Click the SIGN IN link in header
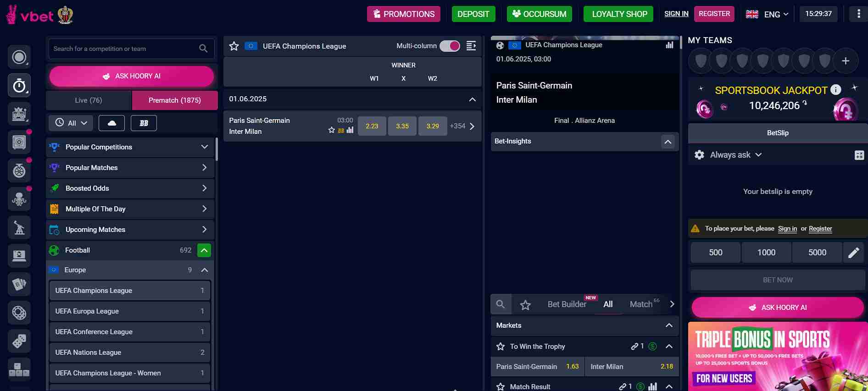The height and width of the screenshot is (391, 868). coord(676,14)
